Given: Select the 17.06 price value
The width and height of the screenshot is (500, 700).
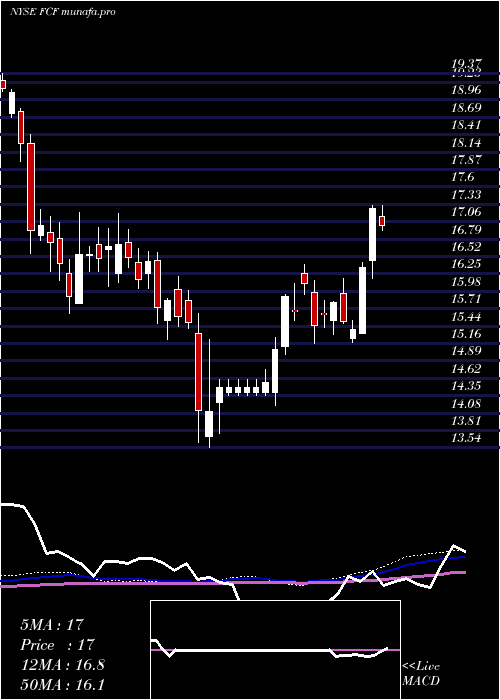Looking at the screenshot, I should tap(467, 212).
